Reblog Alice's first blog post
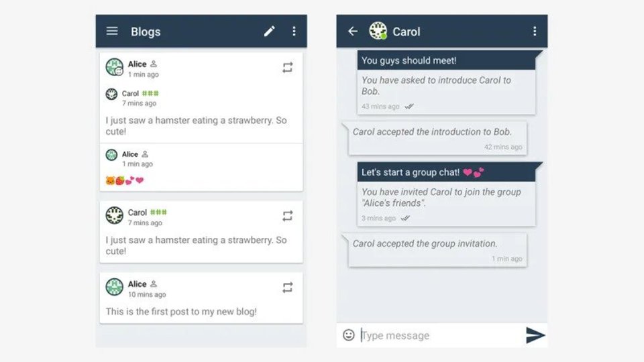 coord(288,288)
